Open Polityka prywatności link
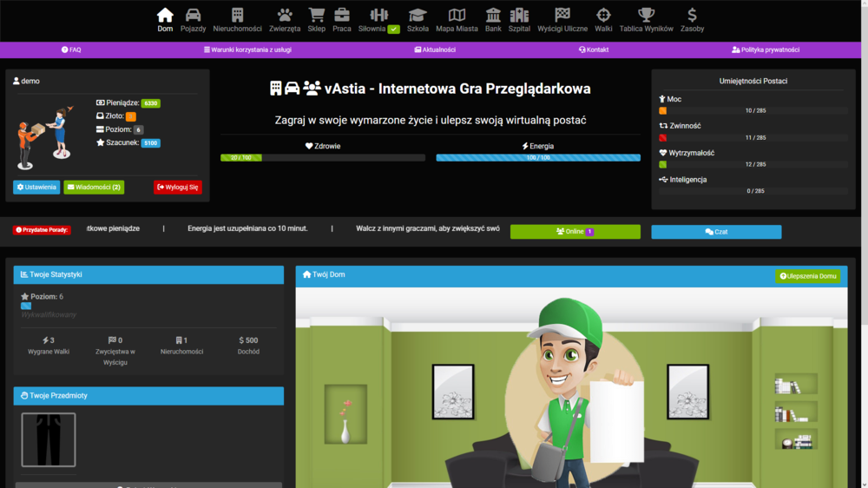The image size is (868, 488). [x=766, y=49]
